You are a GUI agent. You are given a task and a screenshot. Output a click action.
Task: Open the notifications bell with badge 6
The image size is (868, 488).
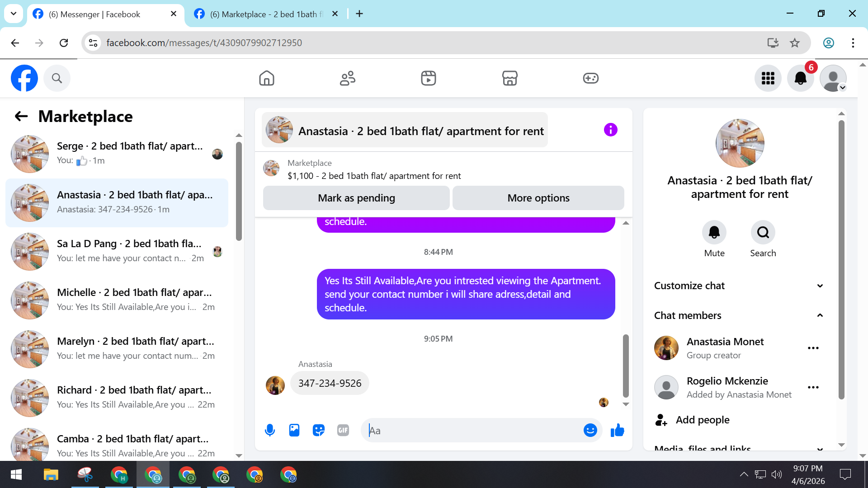pyautogui.click(x=801, y=78)
